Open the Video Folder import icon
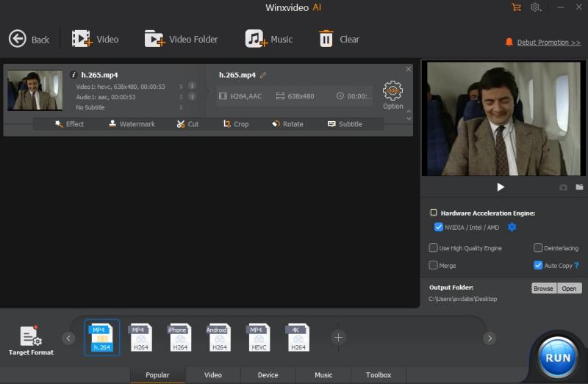Image resolution: width=588 pixels, height=384 pixels. [154, 39]
